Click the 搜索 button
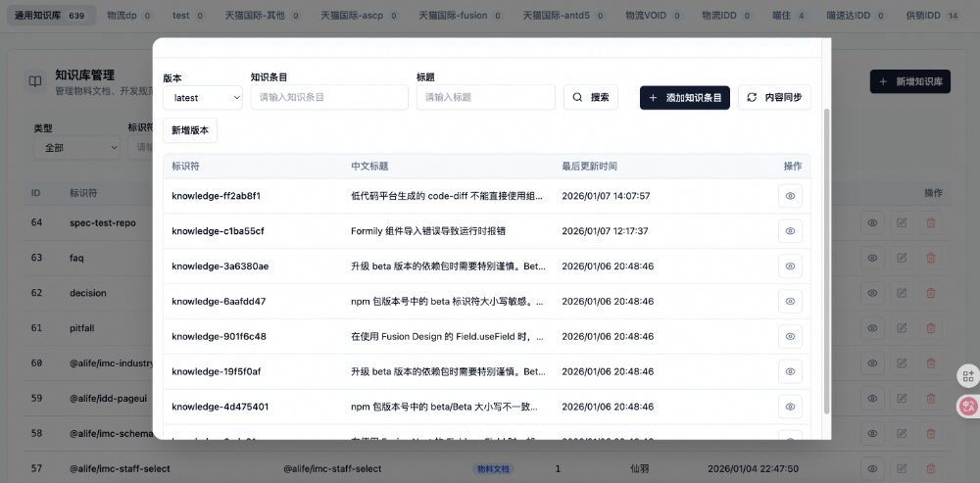The width and height of the screenshot is (980, 483). (x=591, y=97)
